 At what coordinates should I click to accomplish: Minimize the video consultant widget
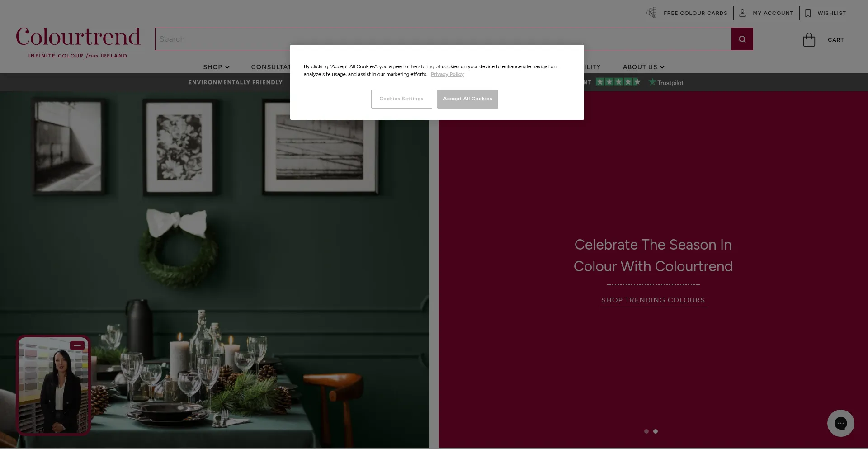[77, 345]
